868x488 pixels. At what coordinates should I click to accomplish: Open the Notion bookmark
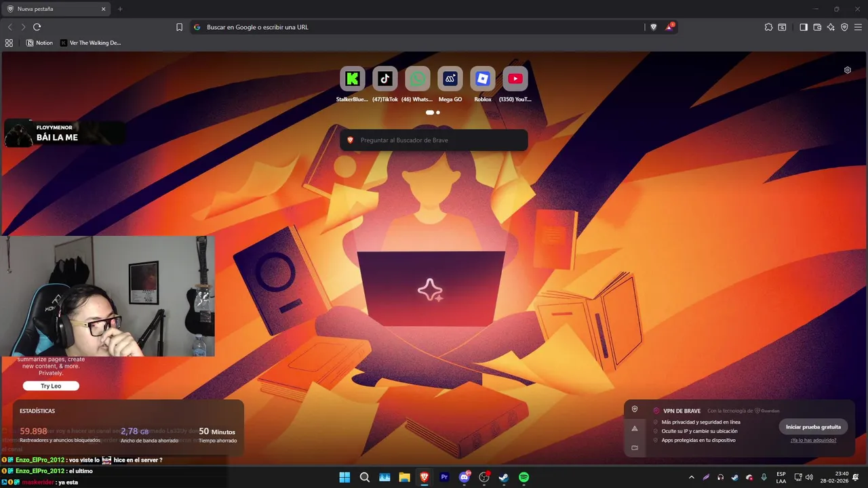click(x=39, y=43)
